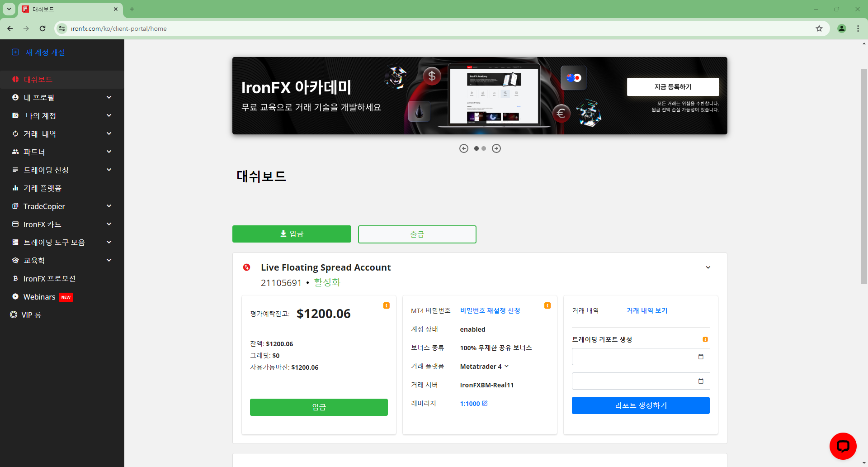Open the live chat bubble icon
This screenshot has width=868, height=467.
pos(843,446)
